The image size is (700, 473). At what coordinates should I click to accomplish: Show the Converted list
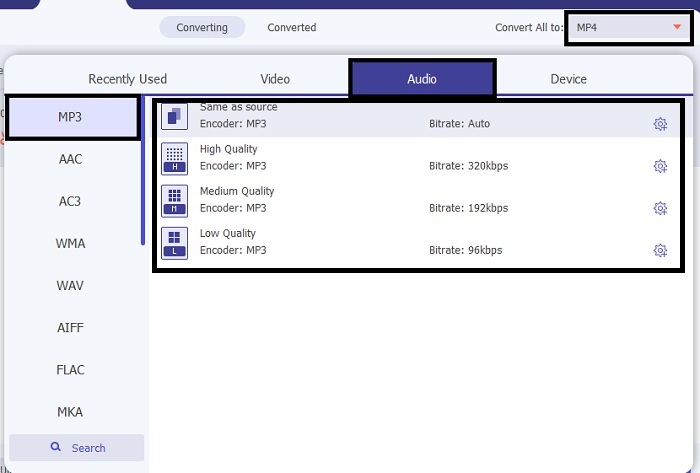click(292, 27)
